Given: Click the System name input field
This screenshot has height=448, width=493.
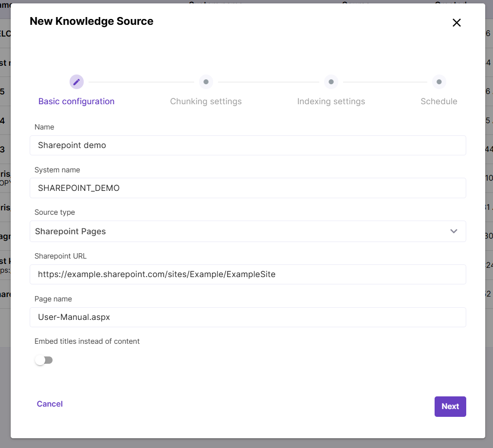Looking at the screenshot, I should click(248, 188).
